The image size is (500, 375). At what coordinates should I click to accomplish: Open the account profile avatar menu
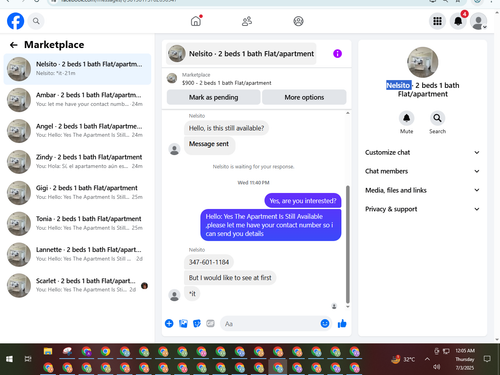(x=479, y=21)
